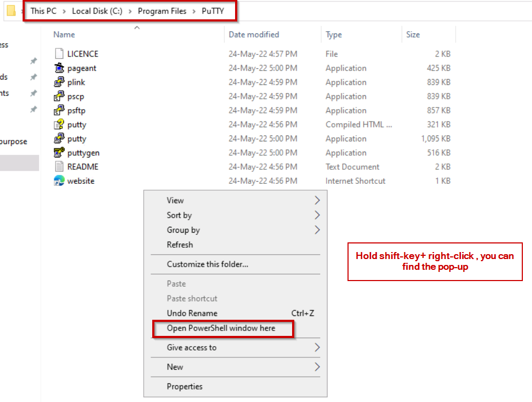Choose Properties in the context menu
Screen dimensions: 532x402
click(x=235, y=386)
